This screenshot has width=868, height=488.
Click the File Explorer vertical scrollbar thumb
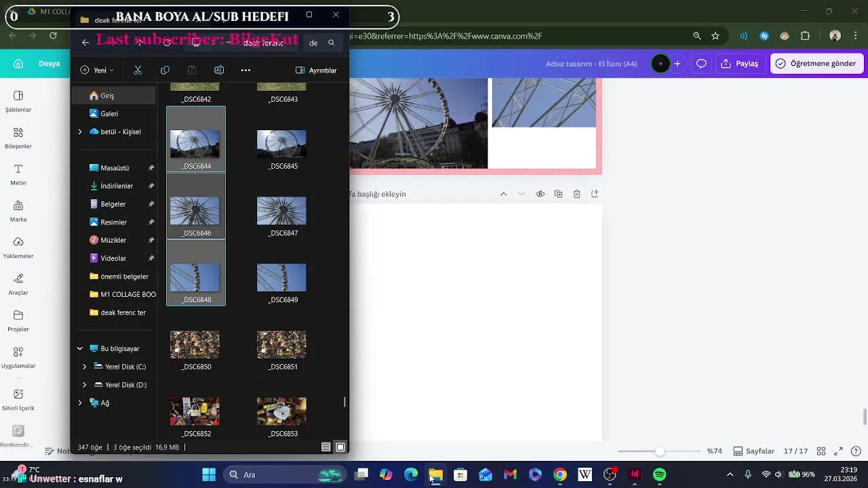point(344,402)
